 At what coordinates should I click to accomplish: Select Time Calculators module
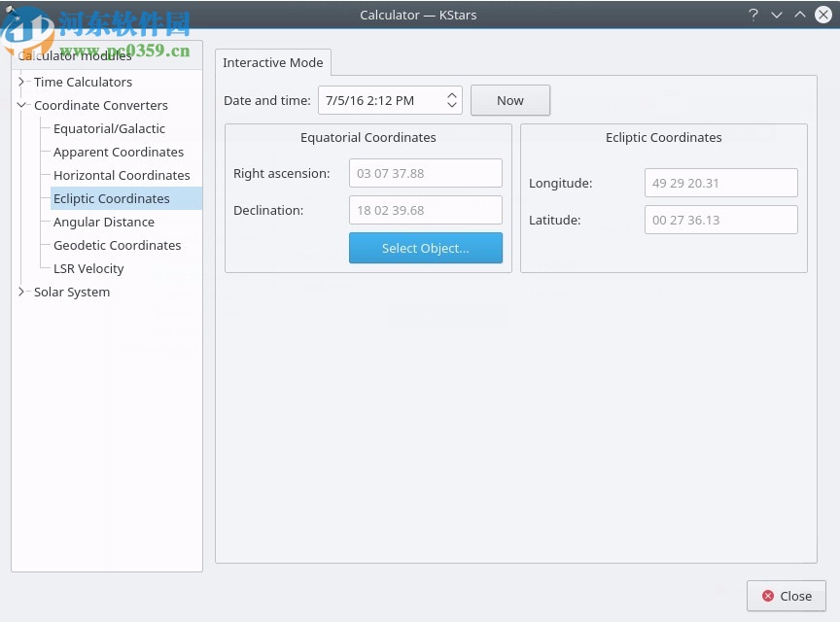point(83,82)
